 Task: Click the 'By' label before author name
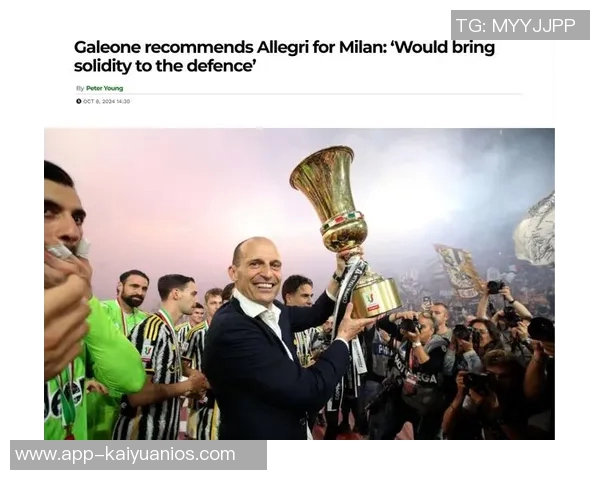point(80,88)
